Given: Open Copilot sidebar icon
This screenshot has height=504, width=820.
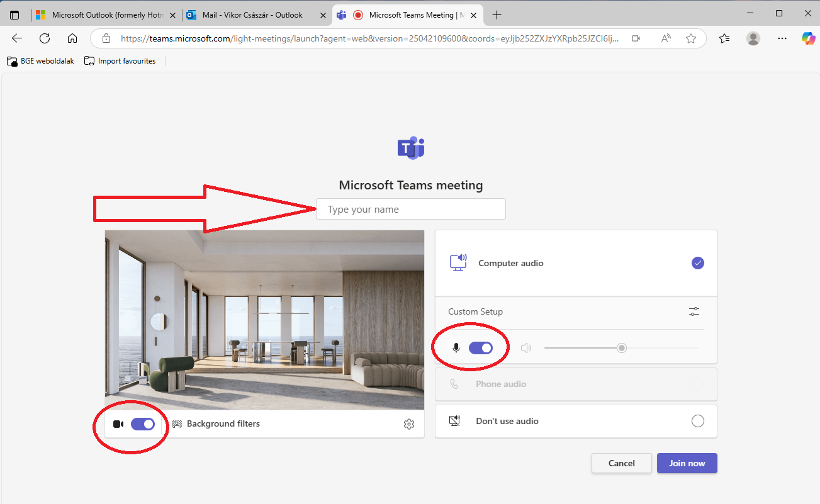Looking at the screenshot, I should (x=808, y=38).
